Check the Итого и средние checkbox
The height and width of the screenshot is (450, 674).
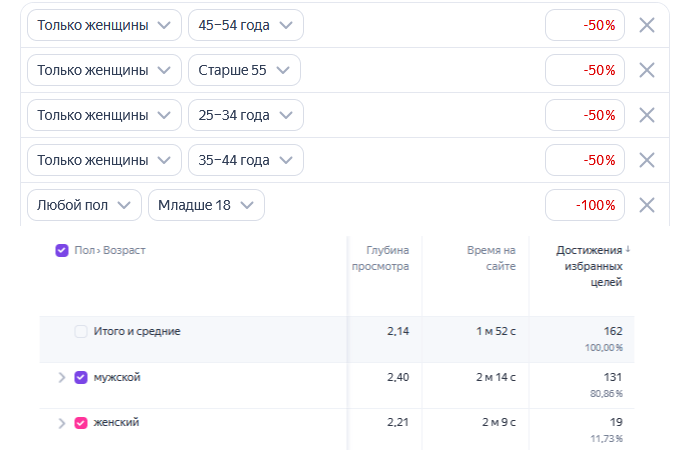tap(81, 331)
